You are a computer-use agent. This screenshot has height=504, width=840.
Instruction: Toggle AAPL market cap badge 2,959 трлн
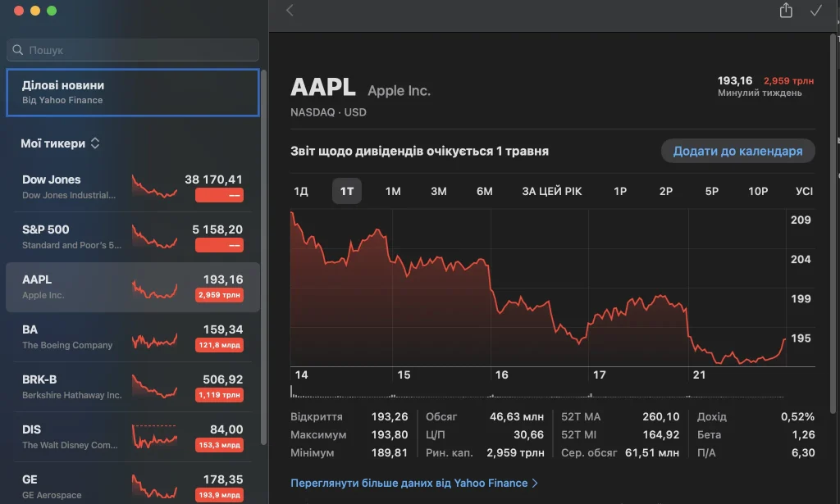pos(219,295)
